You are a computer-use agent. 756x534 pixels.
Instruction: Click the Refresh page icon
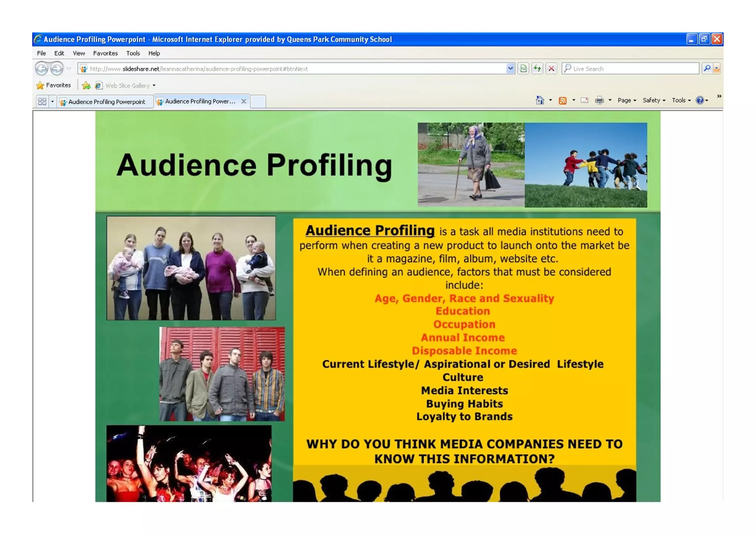[x=537, y=69]
